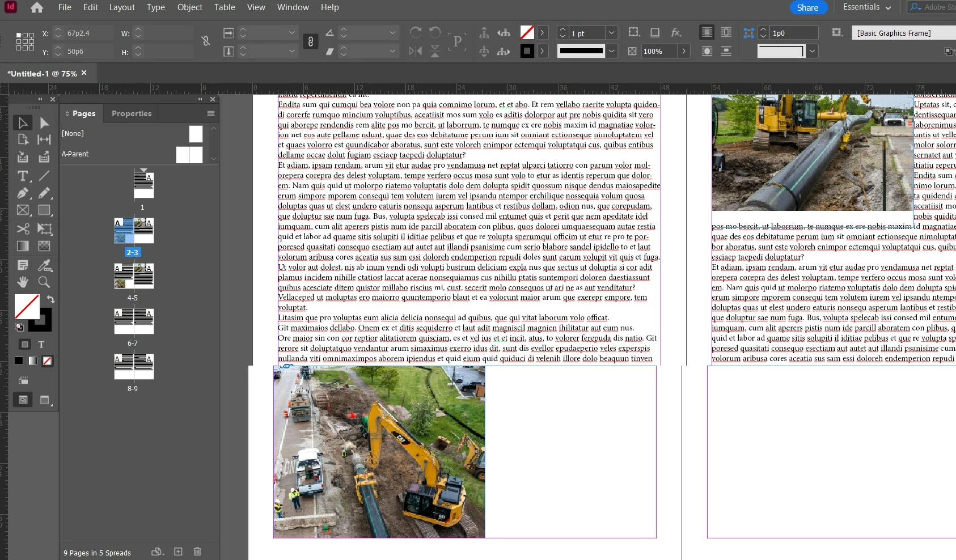The width and height of the screenshot is (956, 560).
Task: Apply None color swatch in Tools panel
Action: (x=48, y=361)
